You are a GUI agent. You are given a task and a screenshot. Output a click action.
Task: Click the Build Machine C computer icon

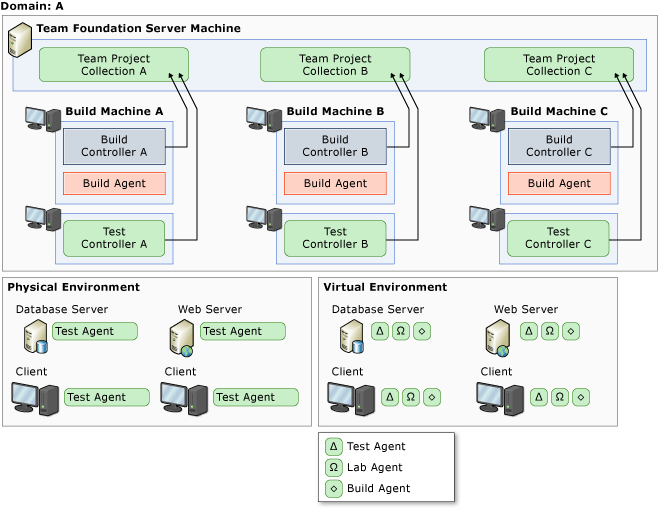tap(487, 119)
